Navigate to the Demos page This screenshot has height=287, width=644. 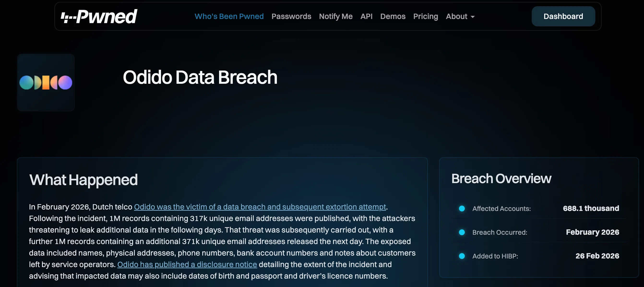coord(393,17)
